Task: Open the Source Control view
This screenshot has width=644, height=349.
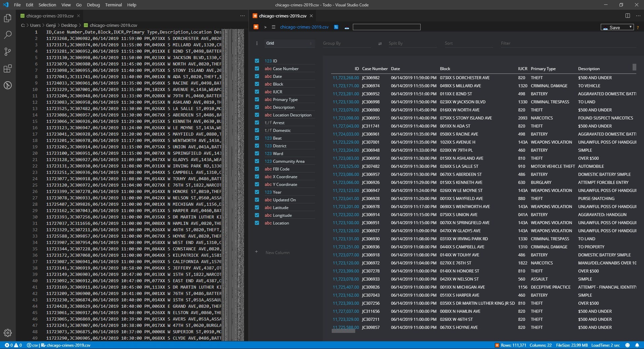Action: click(7, 52)
